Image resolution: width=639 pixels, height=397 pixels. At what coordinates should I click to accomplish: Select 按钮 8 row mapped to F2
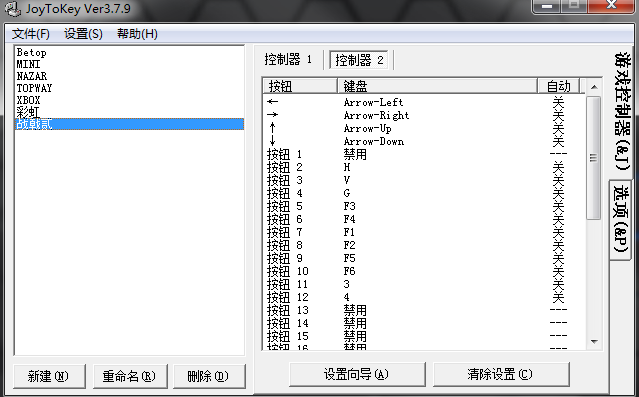(424, 245)
